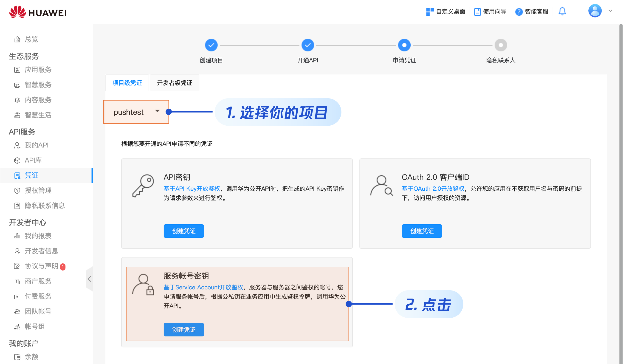
Task: Expand the account dropdown arrow
Action: tap(610, 11)
